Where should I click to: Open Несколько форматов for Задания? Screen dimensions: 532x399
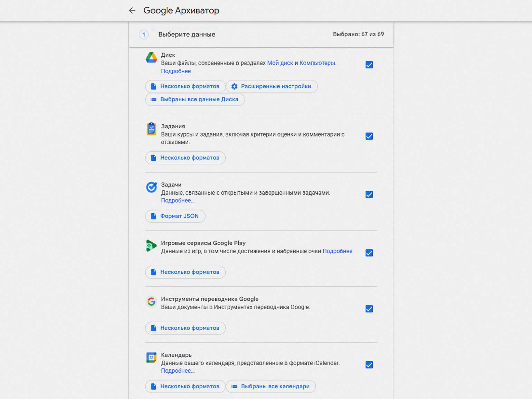[x=185, y=158]
